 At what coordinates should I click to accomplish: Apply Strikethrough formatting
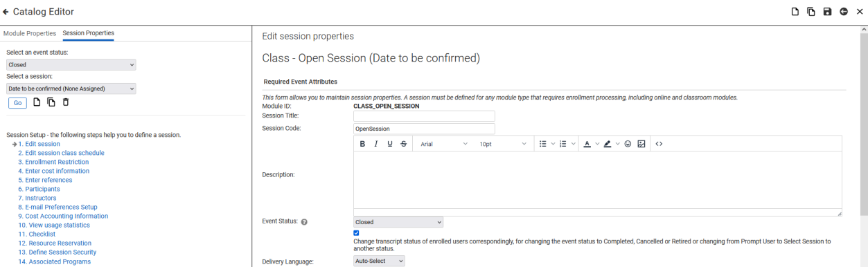click(404, 144)
